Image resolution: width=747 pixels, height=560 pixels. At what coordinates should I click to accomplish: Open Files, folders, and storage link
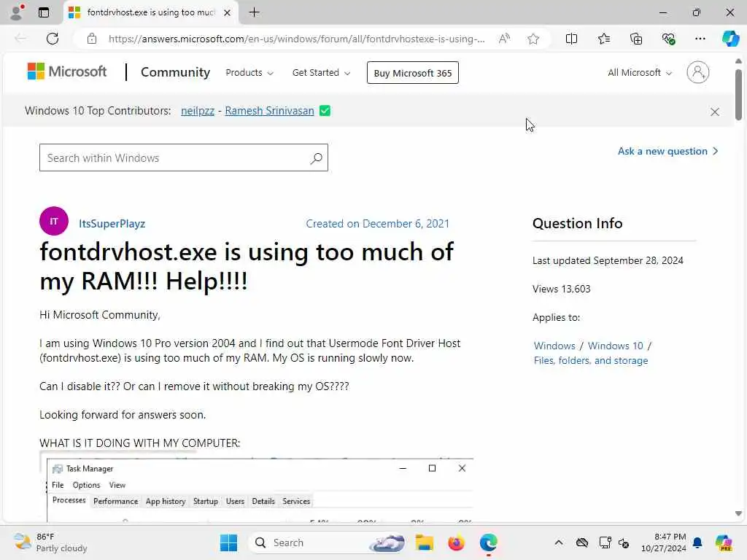[591, 360]
